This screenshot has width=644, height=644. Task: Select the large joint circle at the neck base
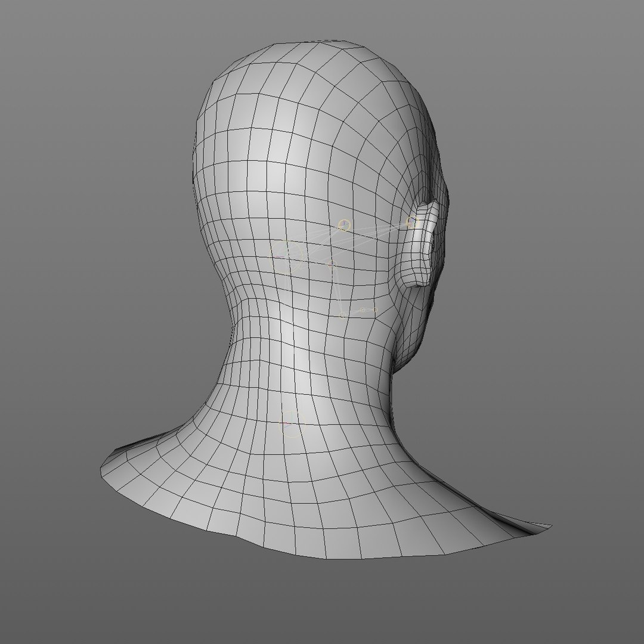point(291,425)
